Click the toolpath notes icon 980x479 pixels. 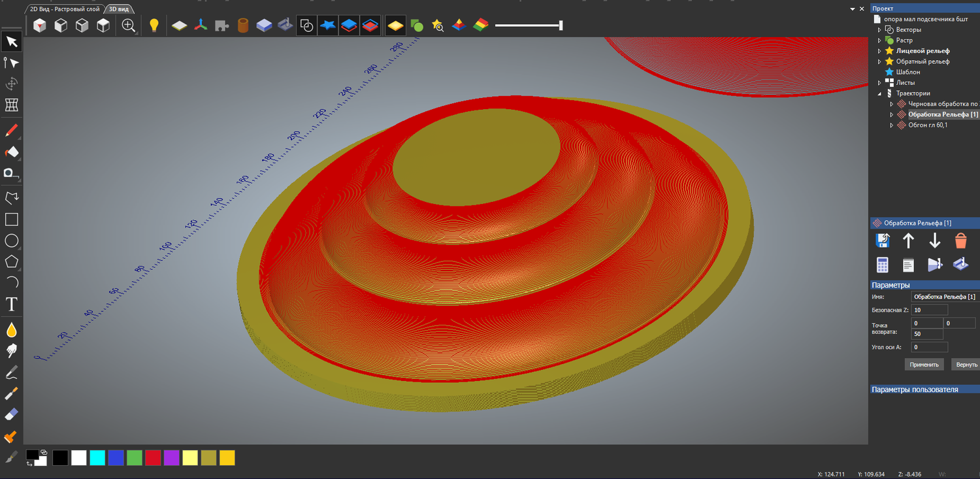(x=908, y=264)
